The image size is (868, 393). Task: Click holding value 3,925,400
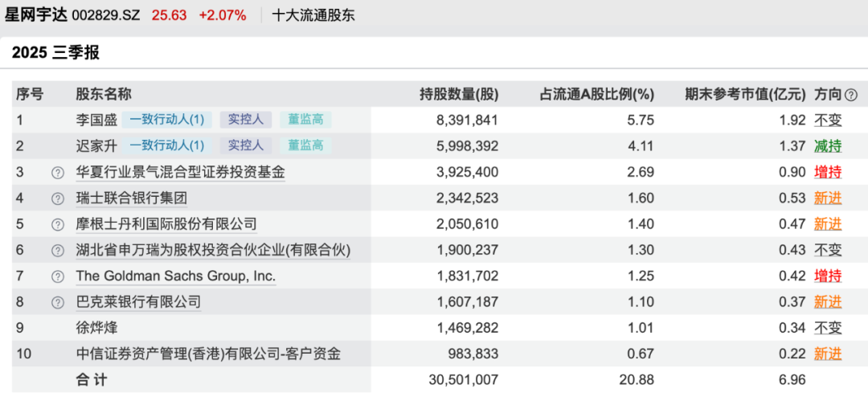click(467, 172)
